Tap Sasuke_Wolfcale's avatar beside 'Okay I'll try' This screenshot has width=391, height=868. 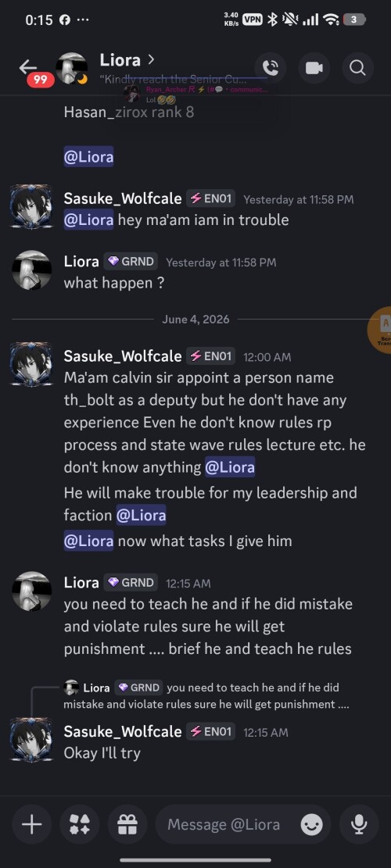[x=31, y=740]
